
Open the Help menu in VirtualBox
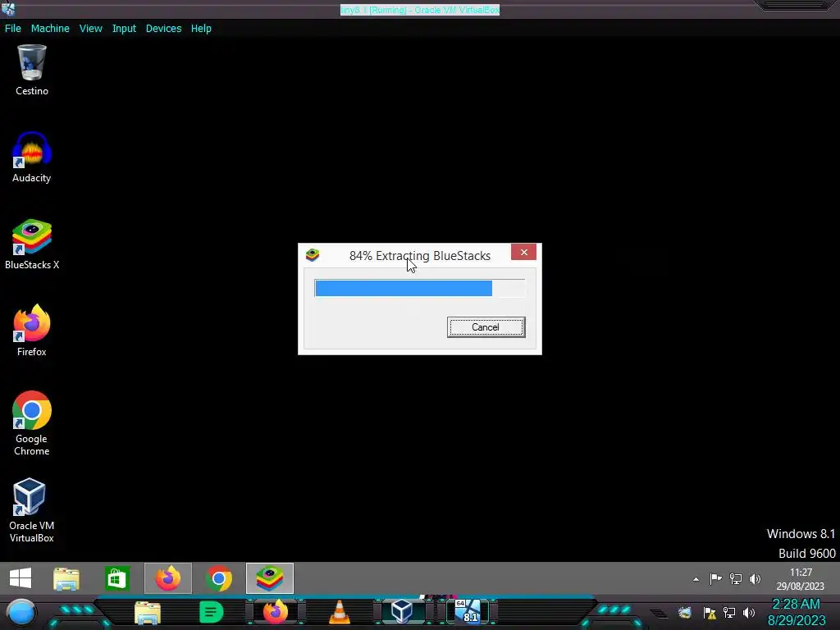pyautogui.click(x=201, y=29)
